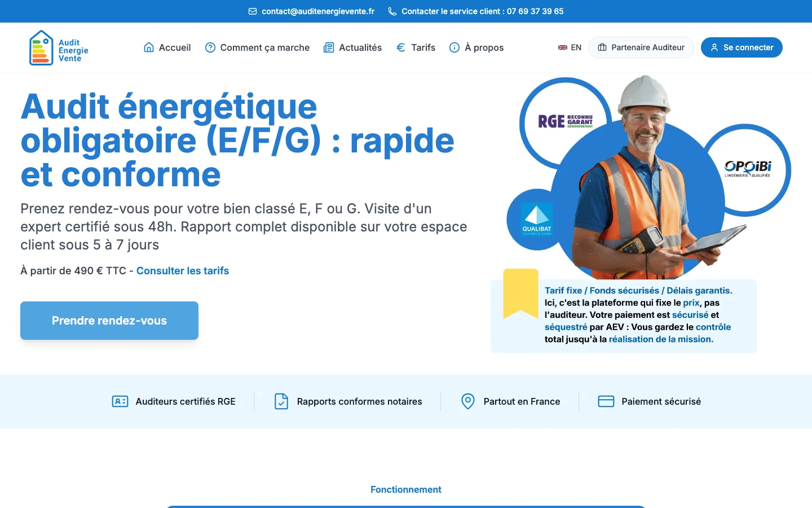Viewport: 812px width, 508px height.
Task: Click the question mark icon beside Comment ça marche
Action: pyautogui.click(x=210, y=47)
